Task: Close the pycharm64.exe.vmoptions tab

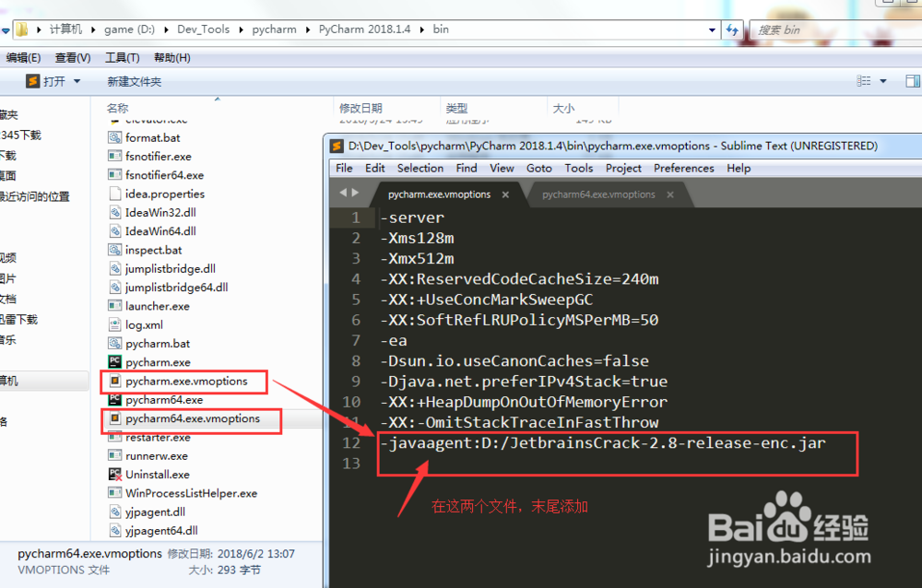Action: click(x=669, y=194)
